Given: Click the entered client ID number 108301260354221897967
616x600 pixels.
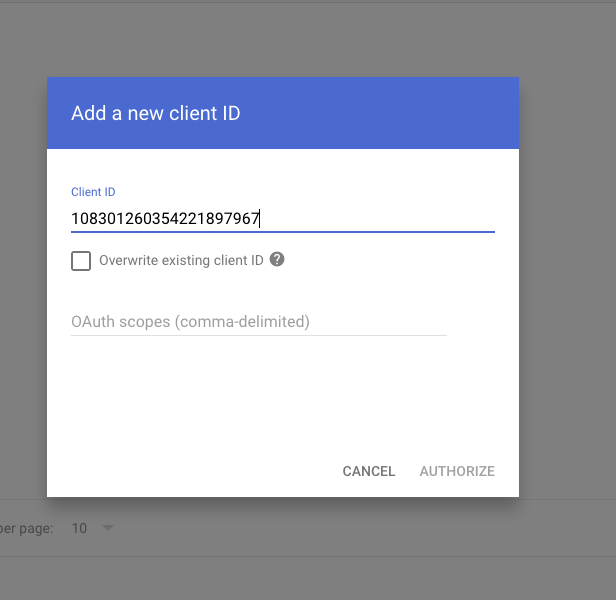Looking at the screenshot, I should pos(165,218).
